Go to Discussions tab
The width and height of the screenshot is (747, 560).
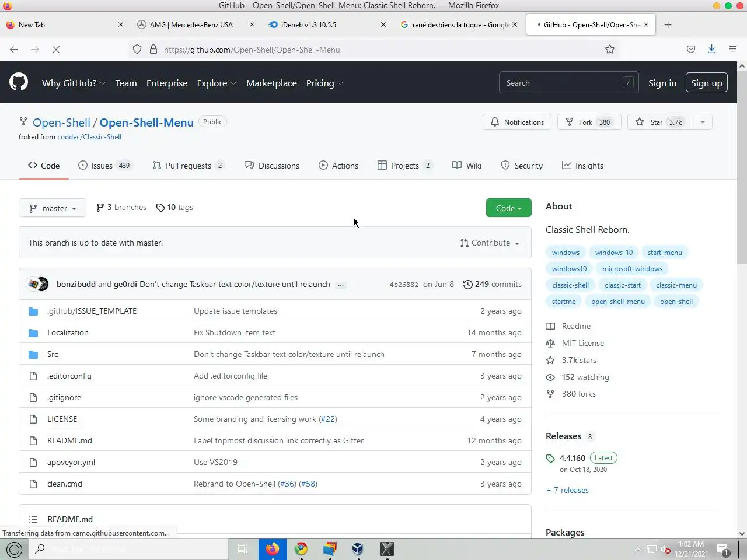point(272,166)
